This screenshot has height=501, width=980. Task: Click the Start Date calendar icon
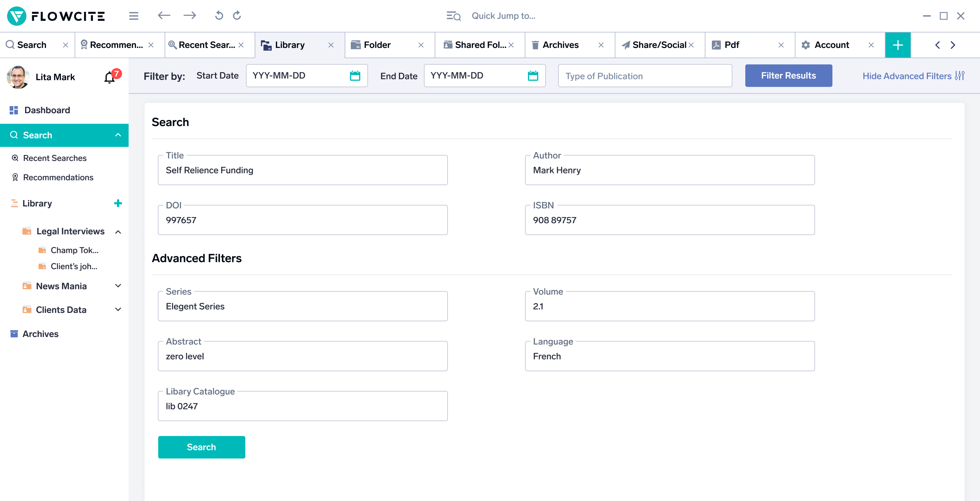coord(355,76)
